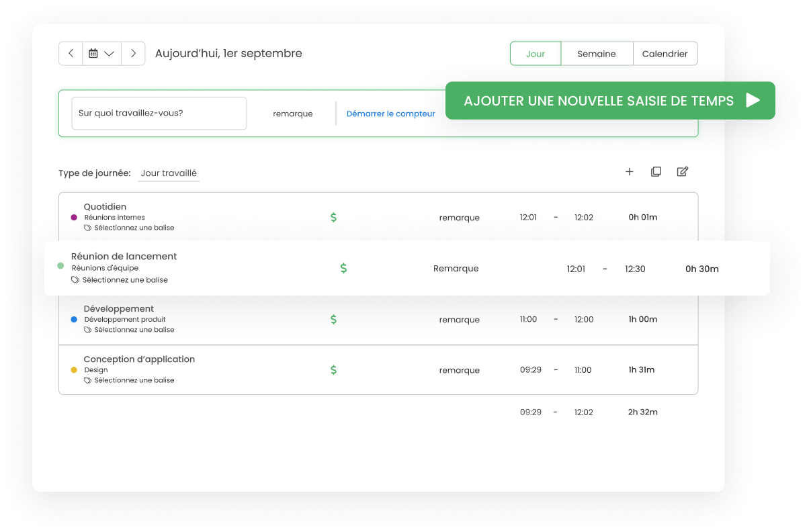This screenshot has height=532, width=811.
Task: Click end time 12:30 of Réunion de lancement
Action: click(x=635, y=269)
